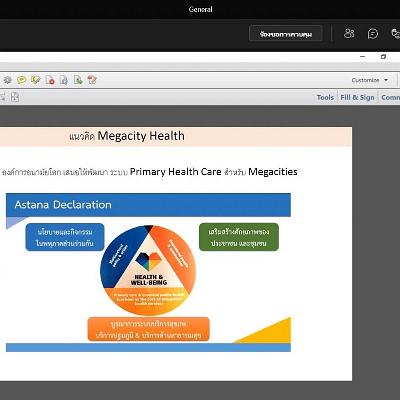Click the rotate page document icon
Viewport: 400px width, 400px height.
click(64, 80)
